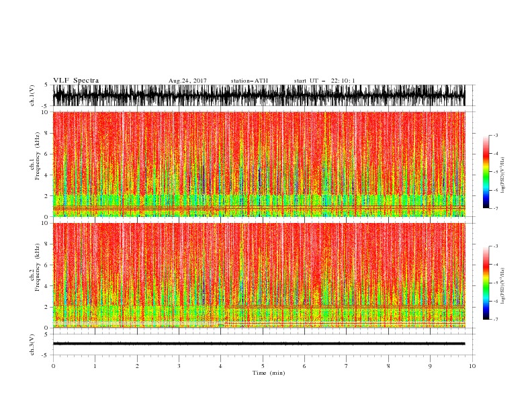This screenshot has height=411, width=532.
Task: Click the "start UT = 22:10:1" text
Action: [x=324, y=81]
